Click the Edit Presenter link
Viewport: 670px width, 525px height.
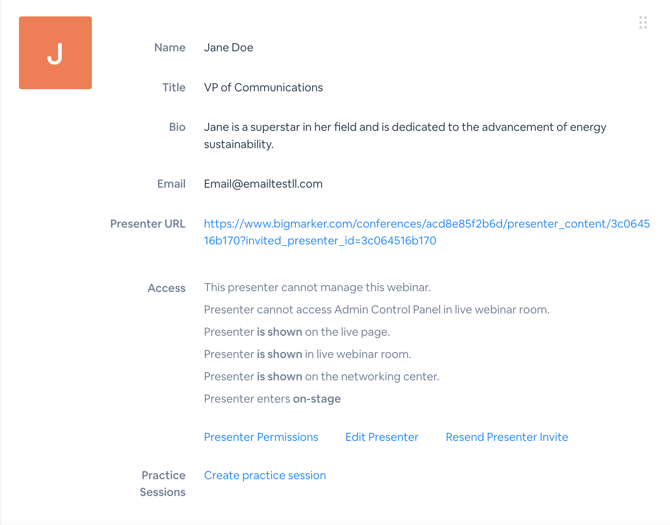(382, 437)
